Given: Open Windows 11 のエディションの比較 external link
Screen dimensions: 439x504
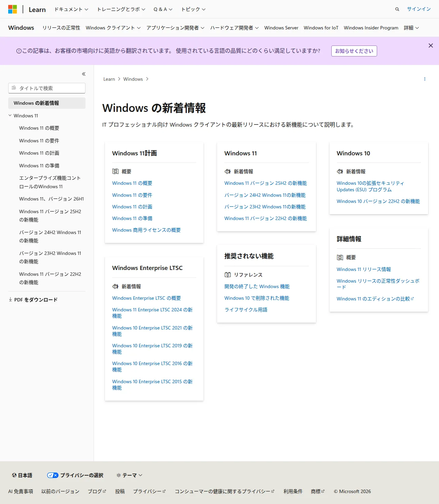Looking at the screenshot, I should coord(375,299).
